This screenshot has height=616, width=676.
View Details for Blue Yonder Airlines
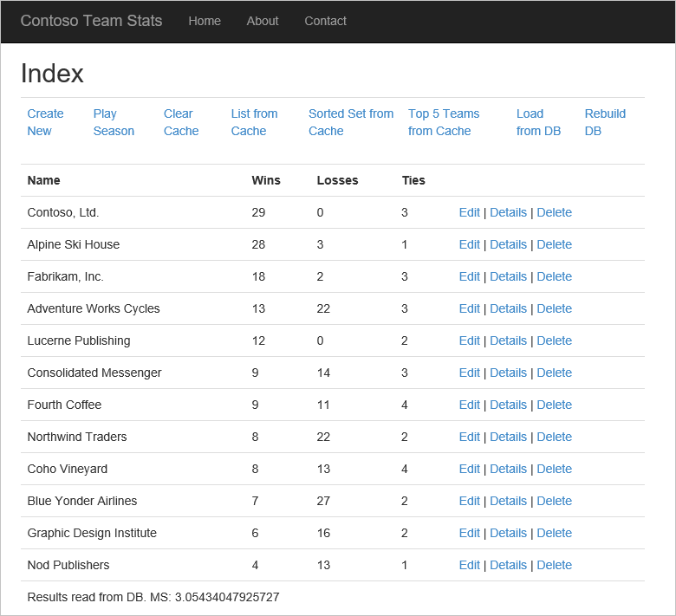click(x=508, y=501)
